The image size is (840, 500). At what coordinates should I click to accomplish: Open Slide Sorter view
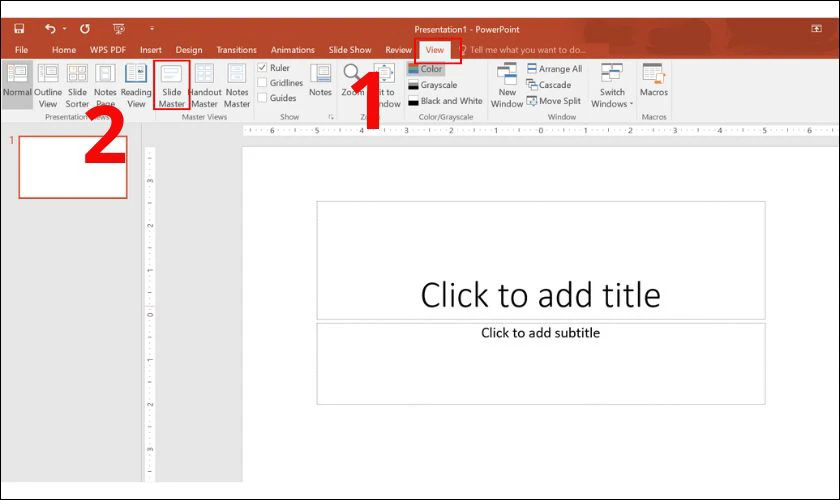(77, 84)
